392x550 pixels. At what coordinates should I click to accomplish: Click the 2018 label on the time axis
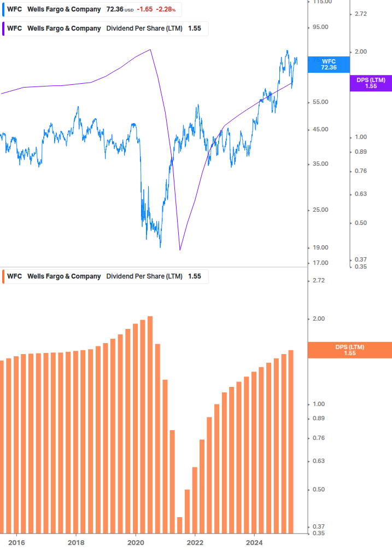pyautogui.click(x=76, y=543)
